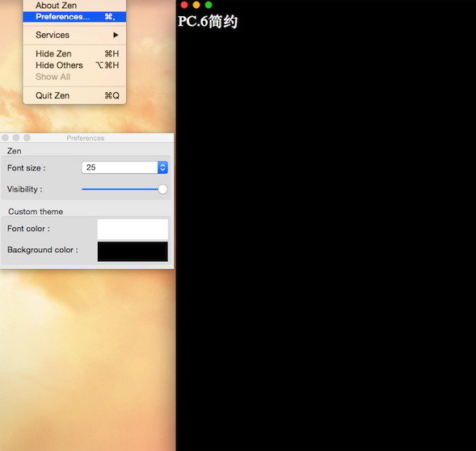Viewport: 476px width, 451px height.
Task: Click the Visibility slider knob
Action: [162, 189]
